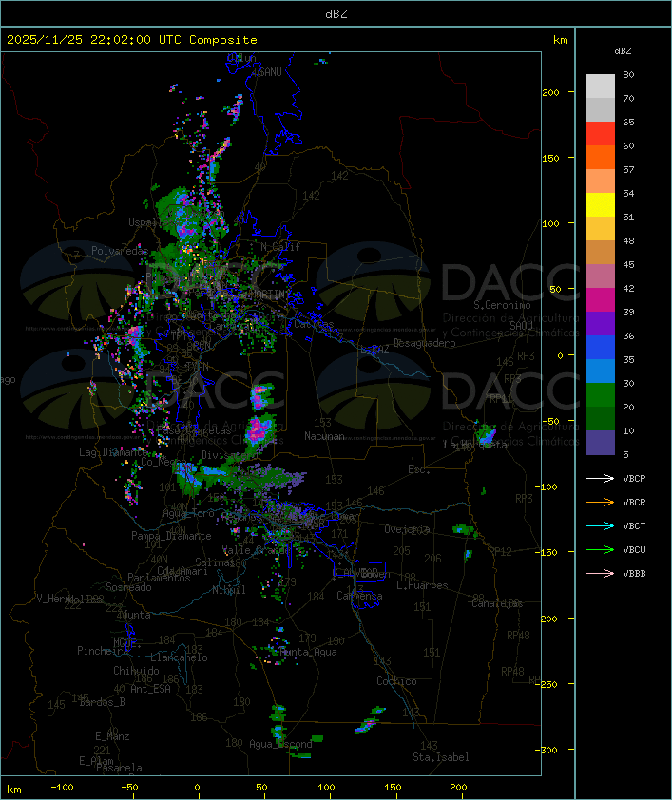Select the light gray 70-80 dBZ swatch
The width and height of the screenshot is (672, 800).
[600, 86]
